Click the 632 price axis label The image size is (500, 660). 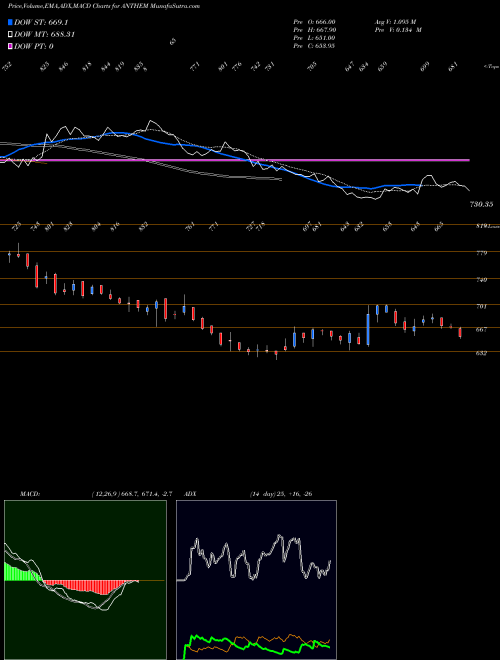pyautogui.click(x=481, y=353)
